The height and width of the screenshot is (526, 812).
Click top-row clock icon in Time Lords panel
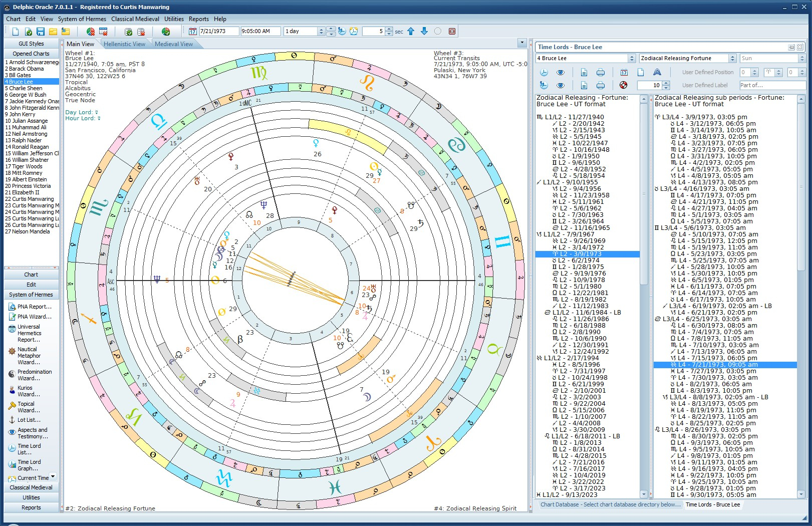(544, 72)
